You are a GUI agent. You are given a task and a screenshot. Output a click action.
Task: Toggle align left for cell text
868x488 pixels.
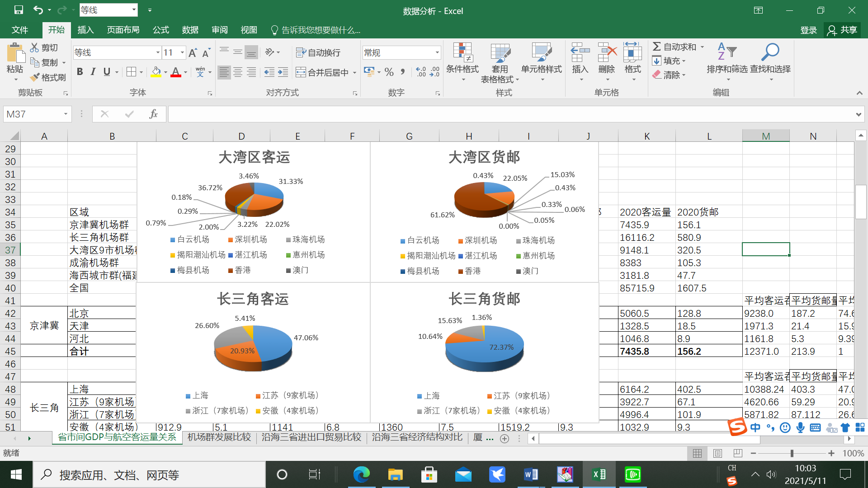click(x=224, y=72)
